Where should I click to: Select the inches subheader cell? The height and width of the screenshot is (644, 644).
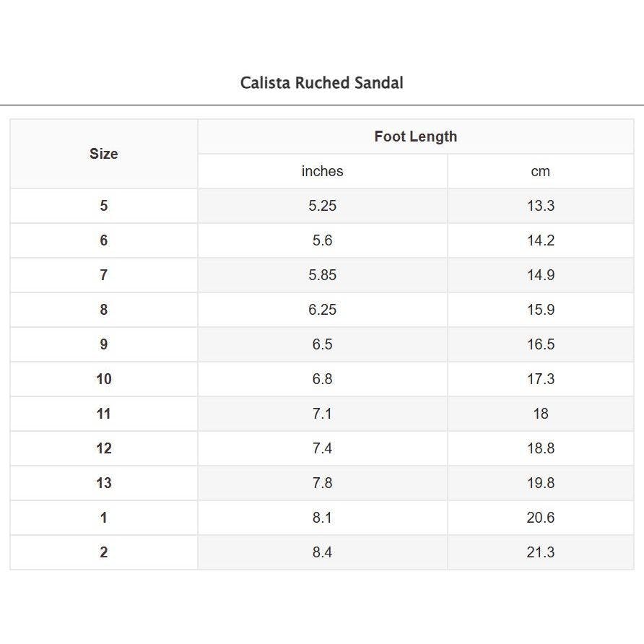pyautogui.click(x=323, y=171)
